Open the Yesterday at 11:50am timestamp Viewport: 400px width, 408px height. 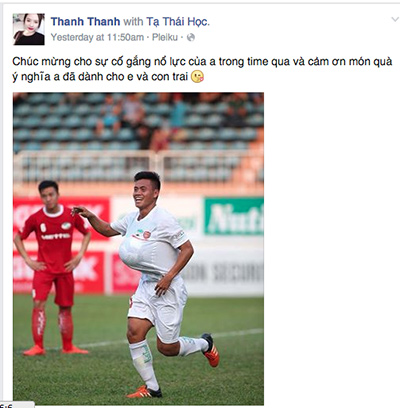tap(97, 37)
